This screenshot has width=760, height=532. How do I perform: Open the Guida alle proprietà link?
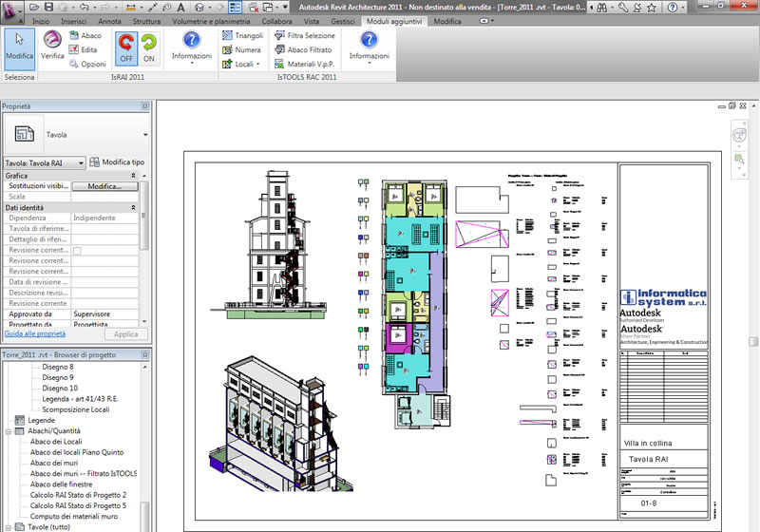(35, 334)
